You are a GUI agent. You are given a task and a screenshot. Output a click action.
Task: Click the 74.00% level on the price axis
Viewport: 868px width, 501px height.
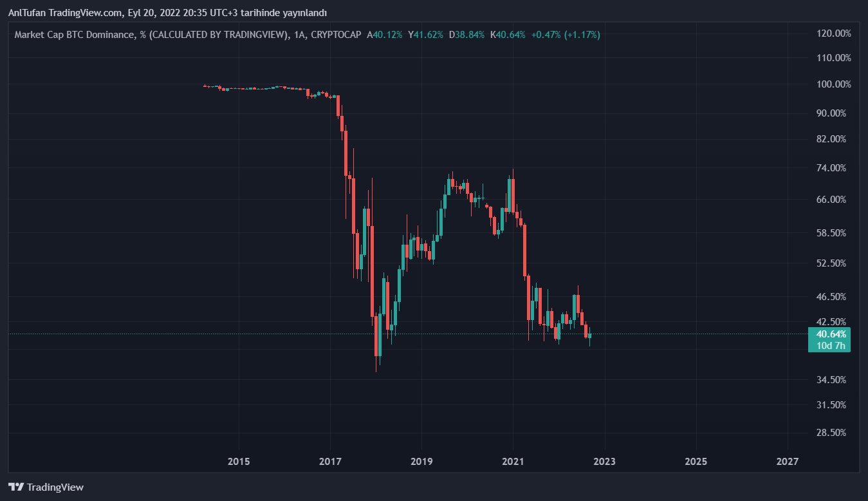[x=835, y=168]
